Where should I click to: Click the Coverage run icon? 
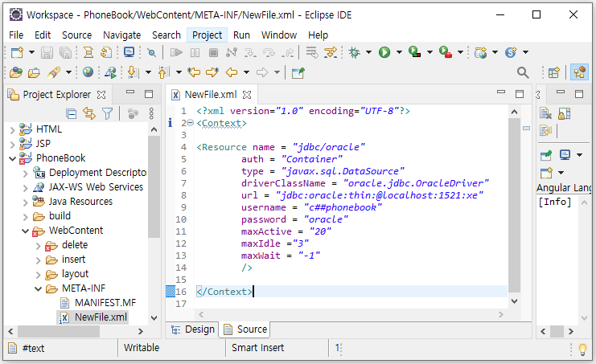(x=415, y=52)
